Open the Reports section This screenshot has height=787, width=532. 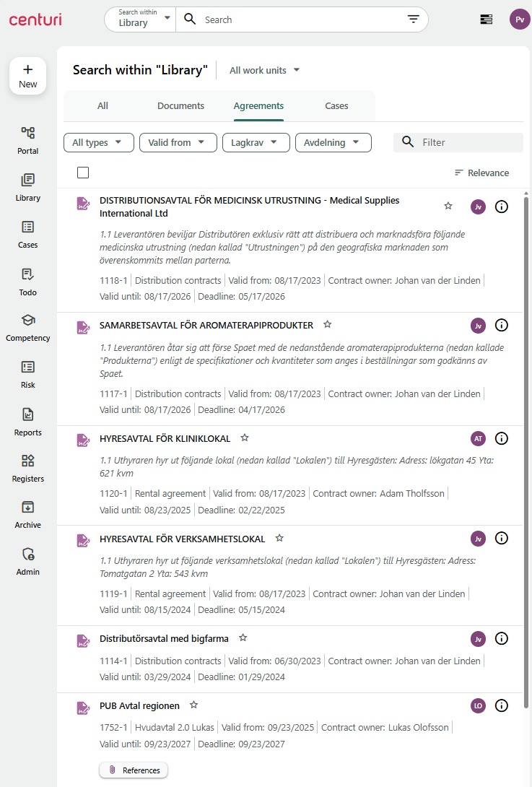pyautogui.click(x=27, y=422)
